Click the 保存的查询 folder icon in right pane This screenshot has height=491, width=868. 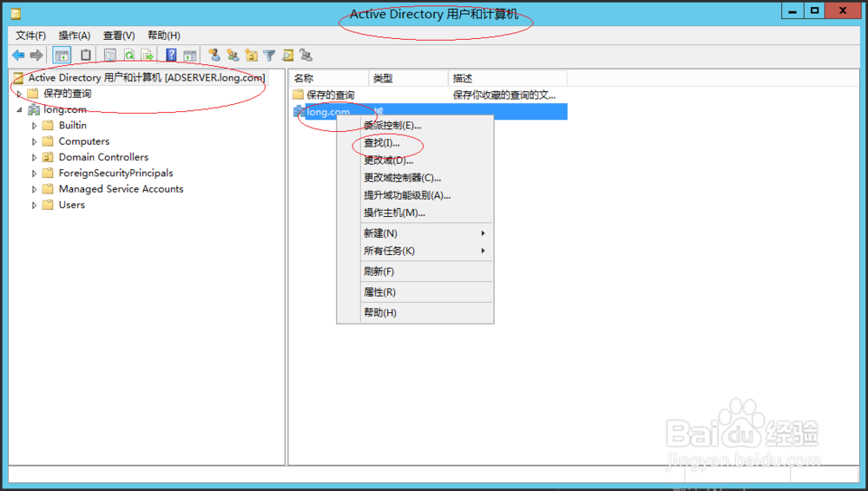299,95
